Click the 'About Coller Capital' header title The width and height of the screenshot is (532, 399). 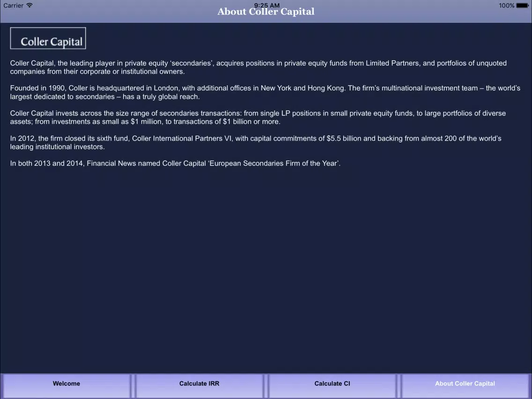tap(266, 12)
